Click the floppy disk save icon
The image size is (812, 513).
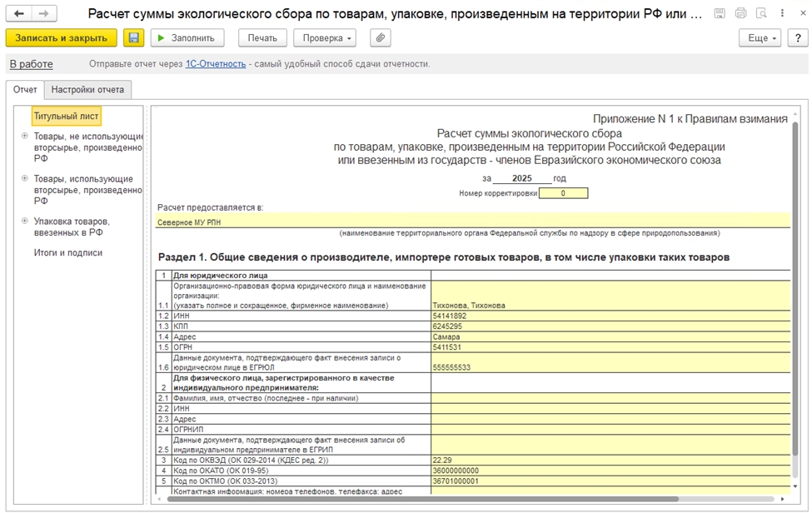tap(133, 37)
